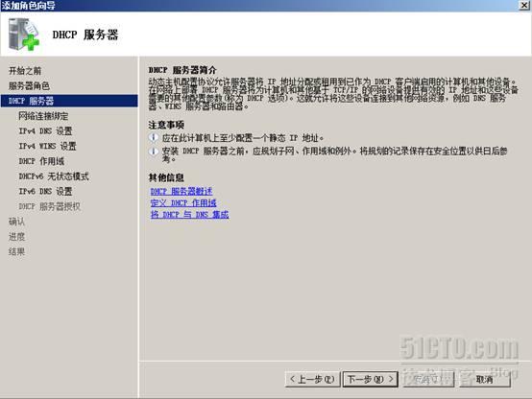
Task: Click the DHCP 服务器 page title
Action: 85,35
